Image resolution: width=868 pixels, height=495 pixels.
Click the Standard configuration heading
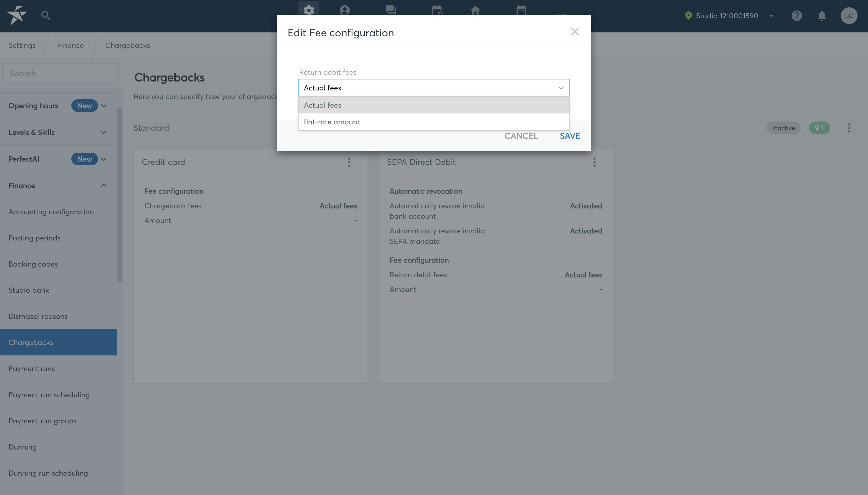click(151, 128)
